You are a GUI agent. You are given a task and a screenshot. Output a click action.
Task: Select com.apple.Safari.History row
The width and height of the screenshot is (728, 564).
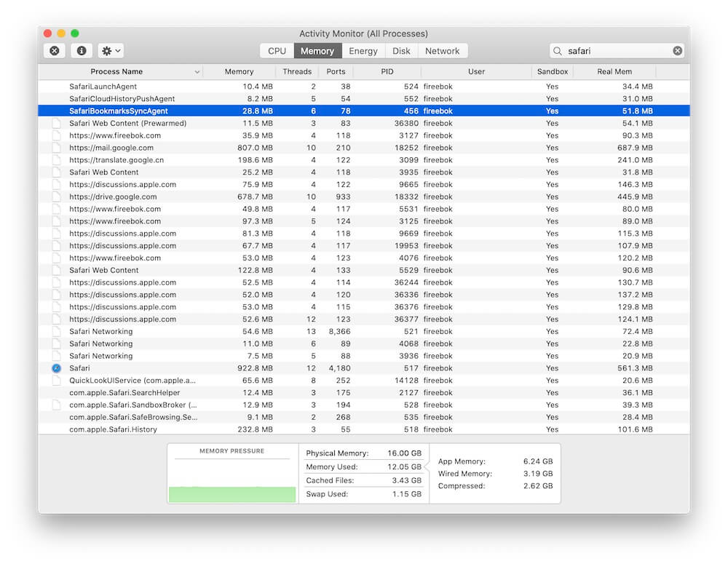(x=364, y=429)
